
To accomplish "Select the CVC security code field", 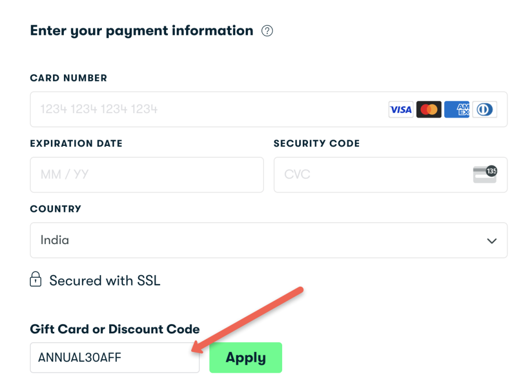I will pyautogui.click(x=364, y=175).
